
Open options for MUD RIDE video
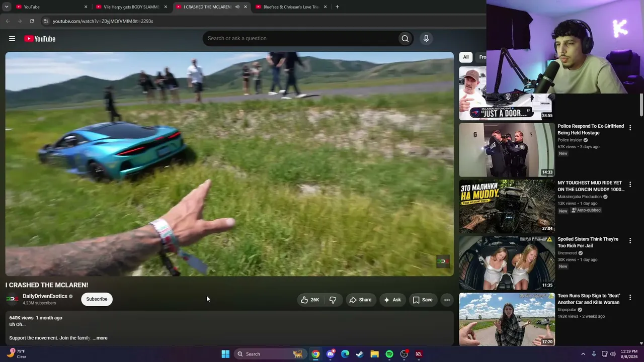[630, 185]
